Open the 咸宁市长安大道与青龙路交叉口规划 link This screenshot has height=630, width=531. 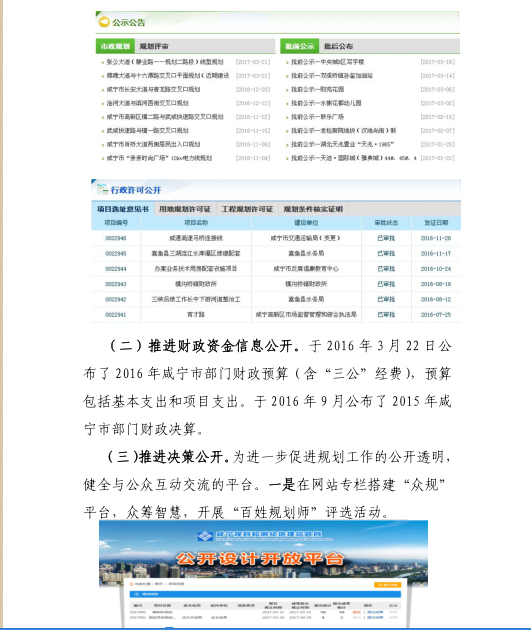tap(153, 90)
